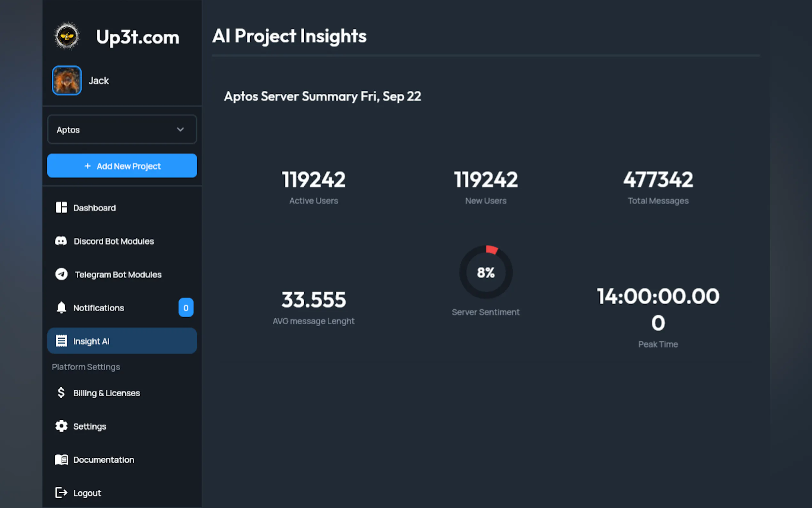
Task: Click the notifications count badge
Action: click(186, 307)
